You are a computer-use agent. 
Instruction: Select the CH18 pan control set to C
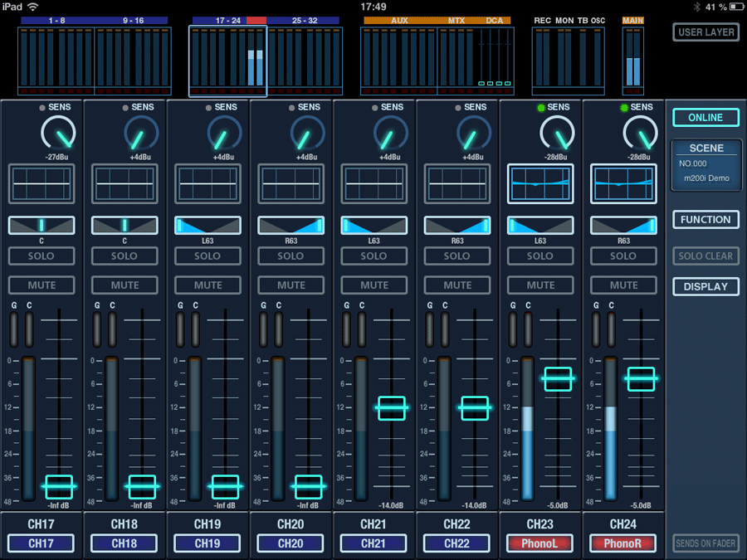click(x=124, y=225)
